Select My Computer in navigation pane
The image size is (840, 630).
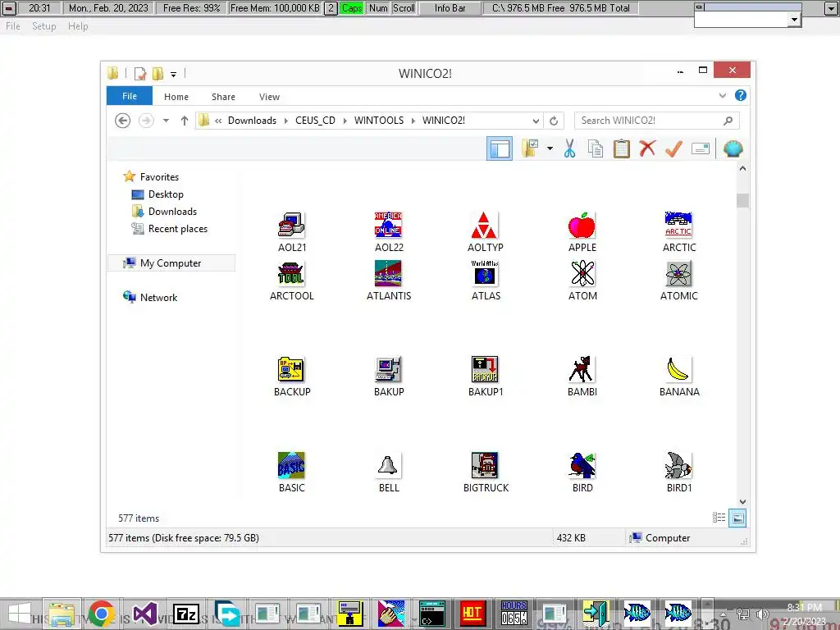pos(171,263)
